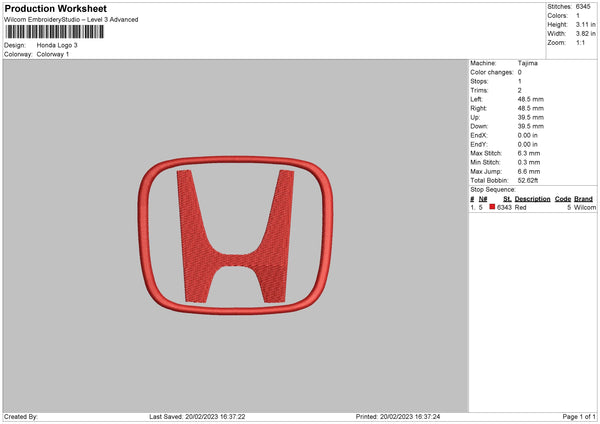Click the Width value 3.82 in
Image resolution: width=600 pixels, height=424 pixels.
[x=585, y=34]
